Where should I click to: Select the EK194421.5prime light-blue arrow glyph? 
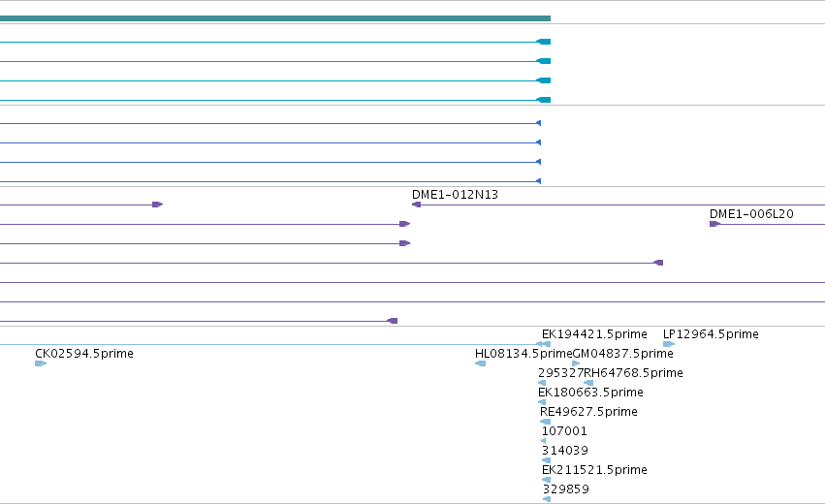coord(544,344)
